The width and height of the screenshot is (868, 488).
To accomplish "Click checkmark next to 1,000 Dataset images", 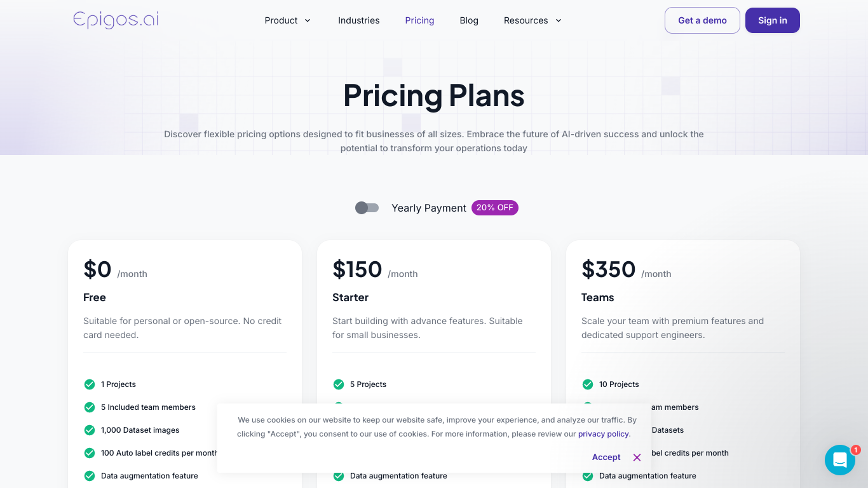I will coord(90,430).
